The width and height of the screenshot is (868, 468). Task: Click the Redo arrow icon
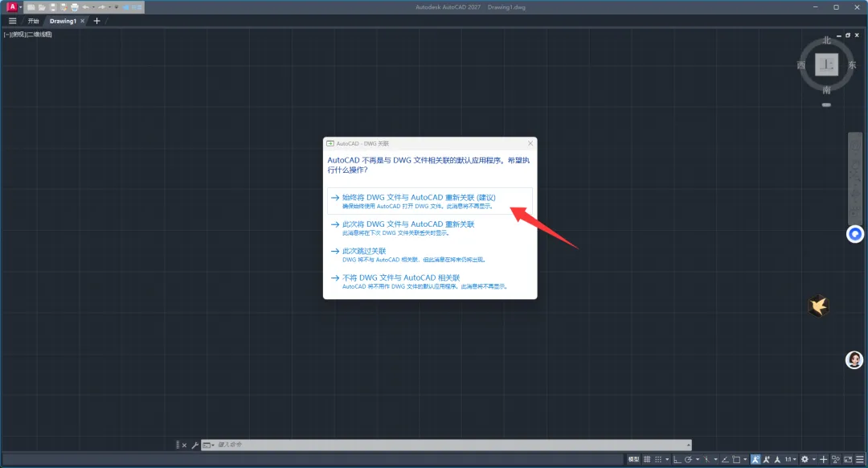pos(101,7)
